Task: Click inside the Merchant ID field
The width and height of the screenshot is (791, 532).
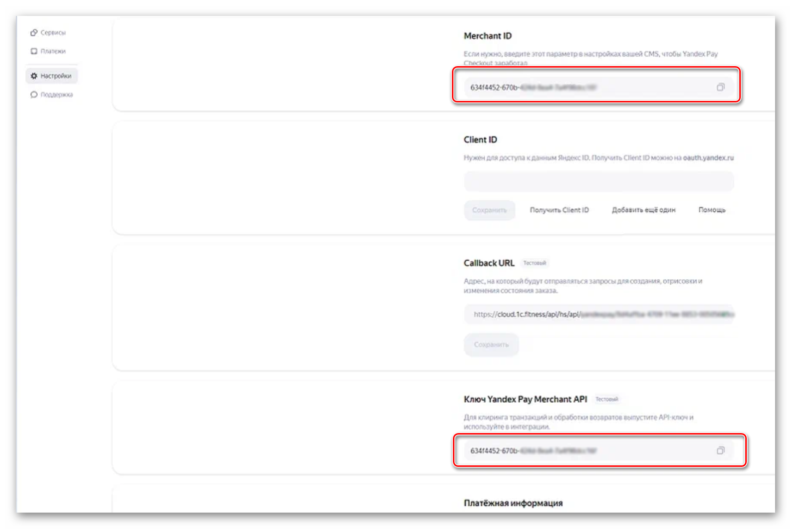Action: click(598, 88)
